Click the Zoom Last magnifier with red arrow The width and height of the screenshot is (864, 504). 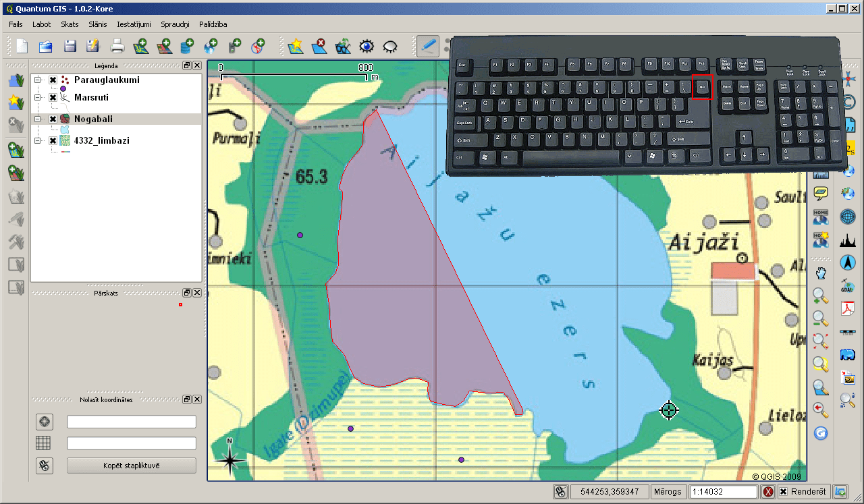tap(821, 410)
